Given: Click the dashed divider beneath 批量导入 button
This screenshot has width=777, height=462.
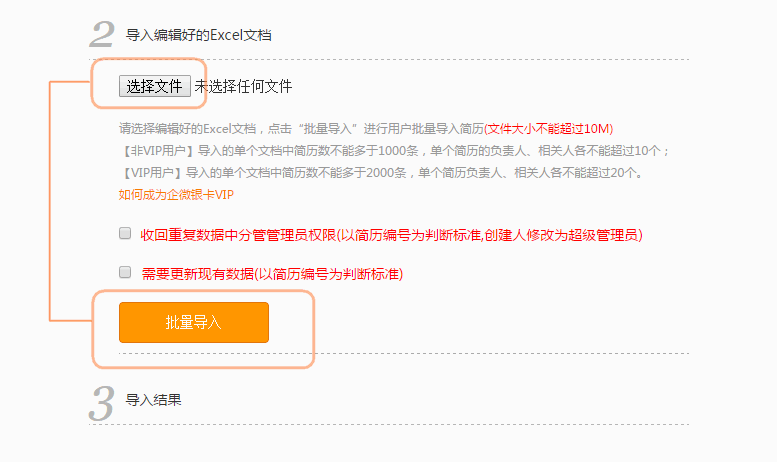Looking at the screenshot, I should pyautogui.click(x=404, y=353).
